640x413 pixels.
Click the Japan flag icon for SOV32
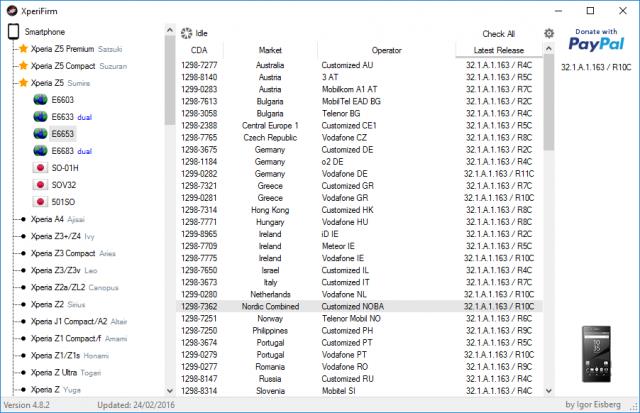coord(40,185)
